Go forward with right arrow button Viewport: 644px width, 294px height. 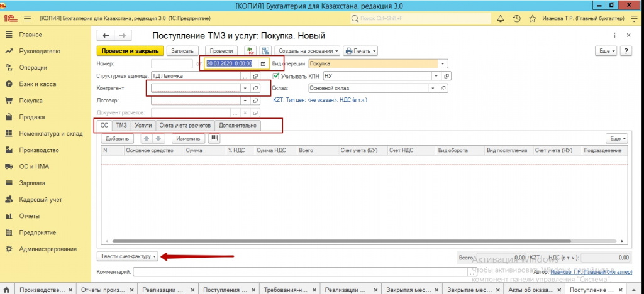pos(123,36)
